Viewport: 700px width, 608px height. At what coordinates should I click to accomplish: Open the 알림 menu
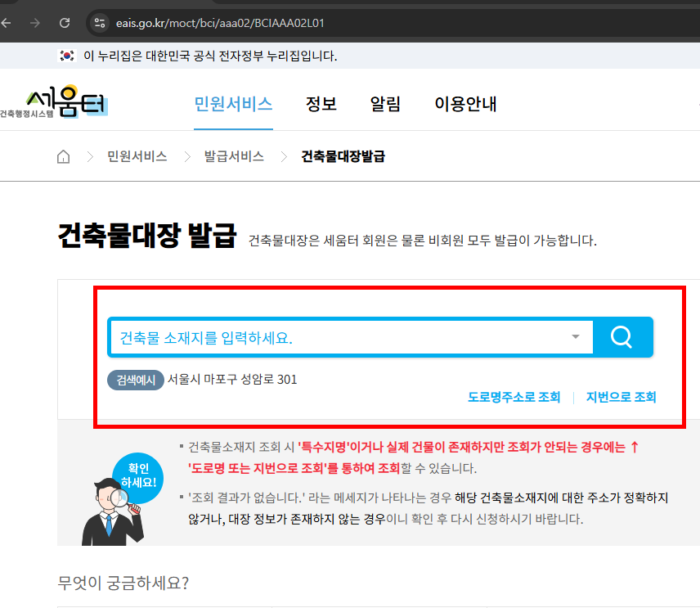tap(385, 104)
